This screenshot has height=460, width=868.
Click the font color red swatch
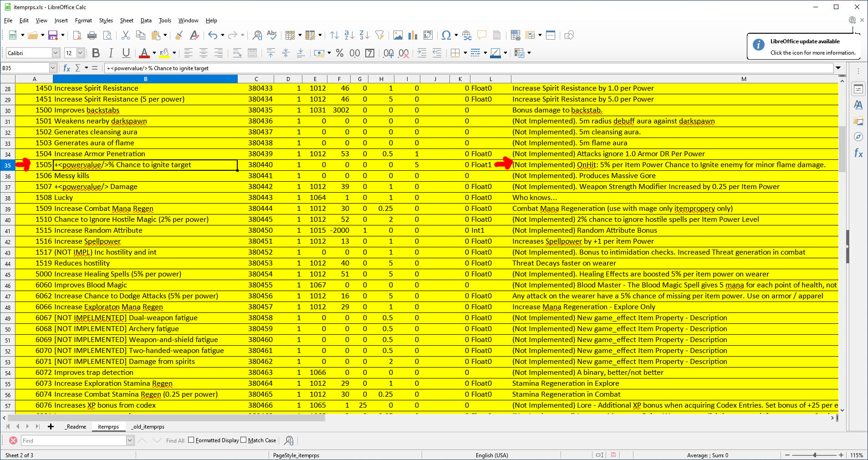pyautogui.click(x=144, y=53)
